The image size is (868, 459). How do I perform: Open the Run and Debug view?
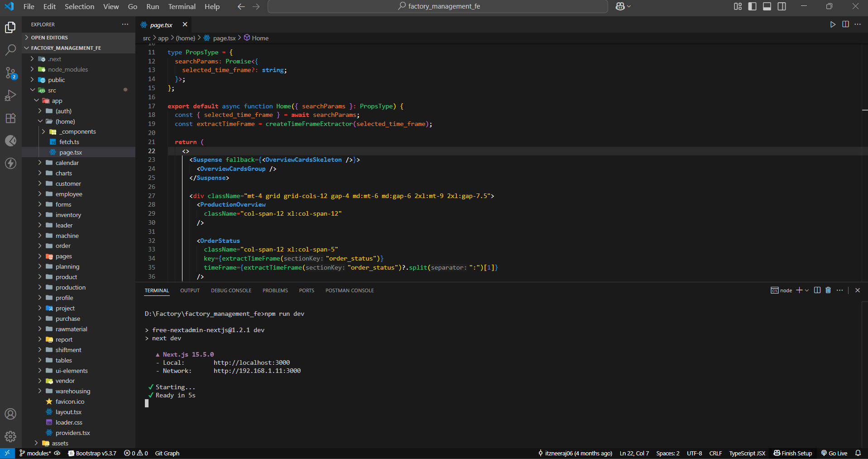point(10,96)
